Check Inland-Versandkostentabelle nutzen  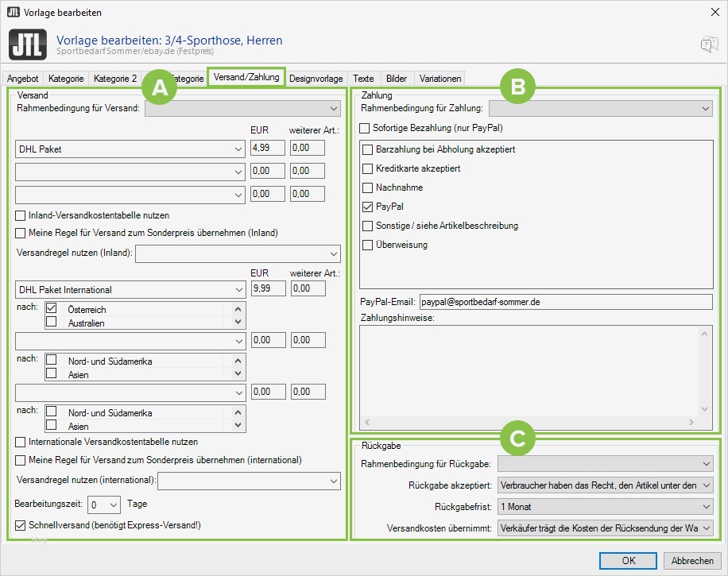tap(21, 215)
